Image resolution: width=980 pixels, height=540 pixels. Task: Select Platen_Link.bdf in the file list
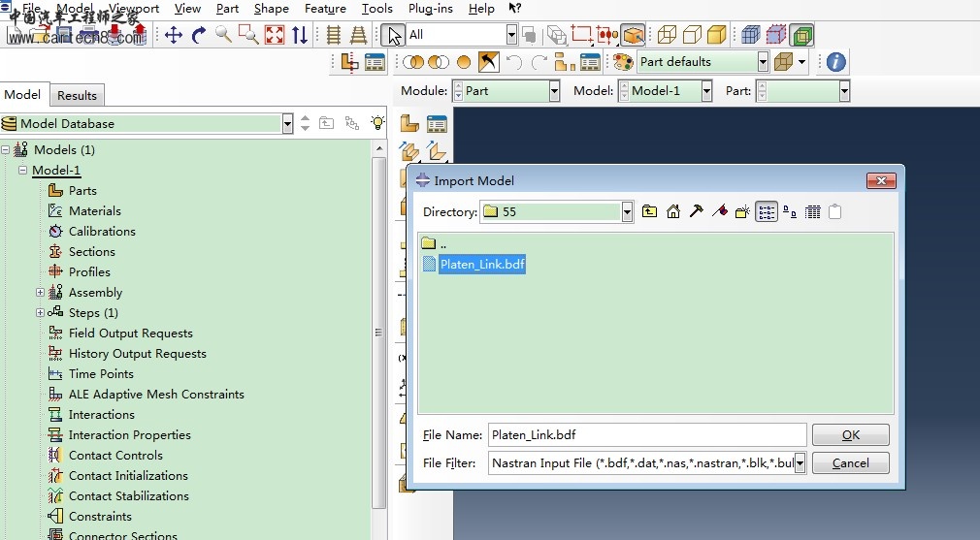481,265
